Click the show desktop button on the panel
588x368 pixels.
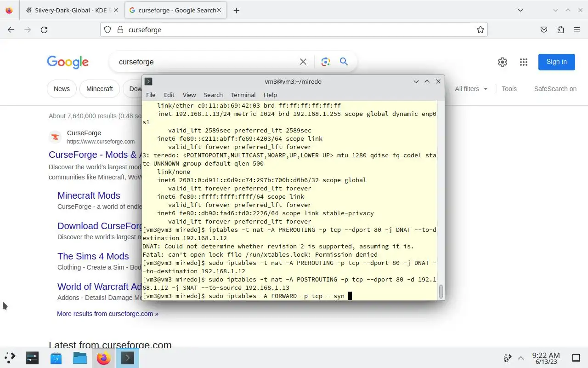point(576,358)
